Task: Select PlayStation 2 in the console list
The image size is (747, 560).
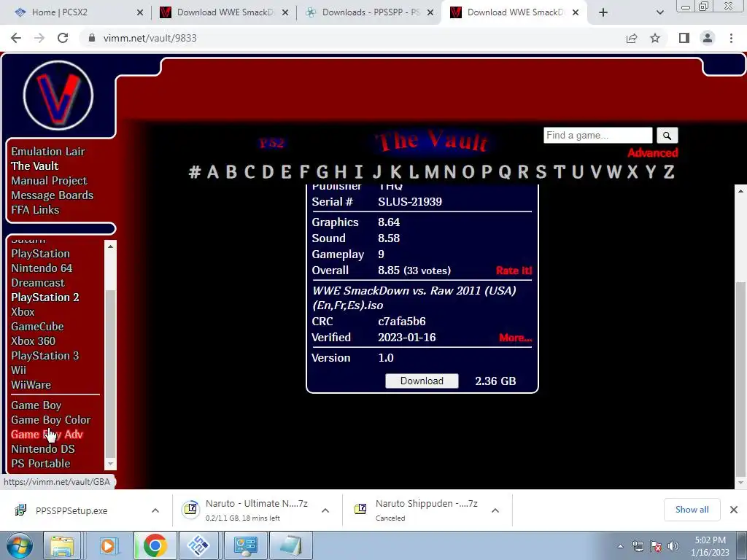Action: (x=44, y=297)
